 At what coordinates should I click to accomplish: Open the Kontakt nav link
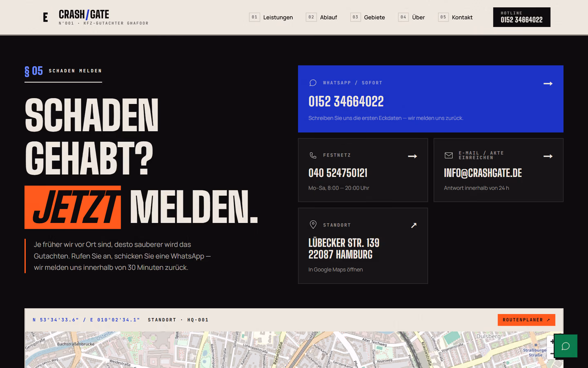pos(455,17)
